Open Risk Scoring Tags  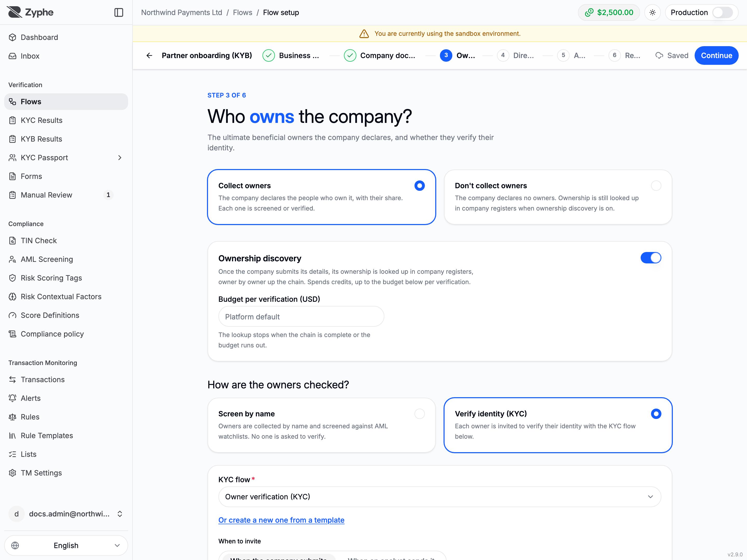(66, 278)
